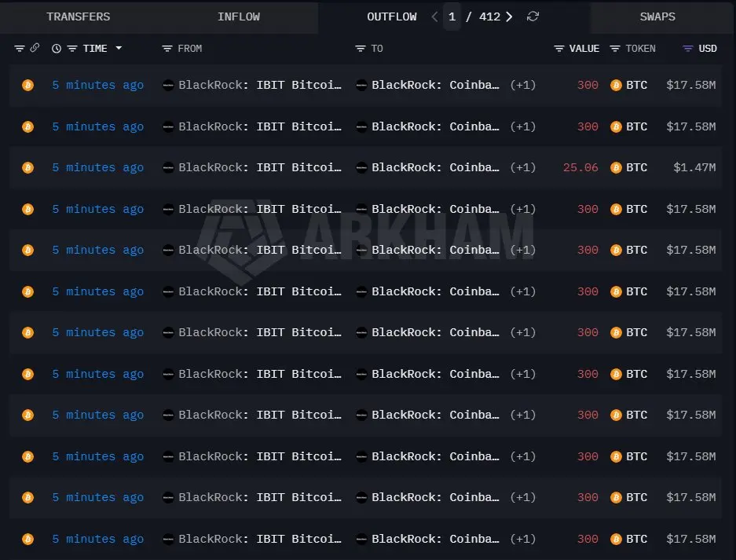Click the chain link icon in the header

point(35,48)
